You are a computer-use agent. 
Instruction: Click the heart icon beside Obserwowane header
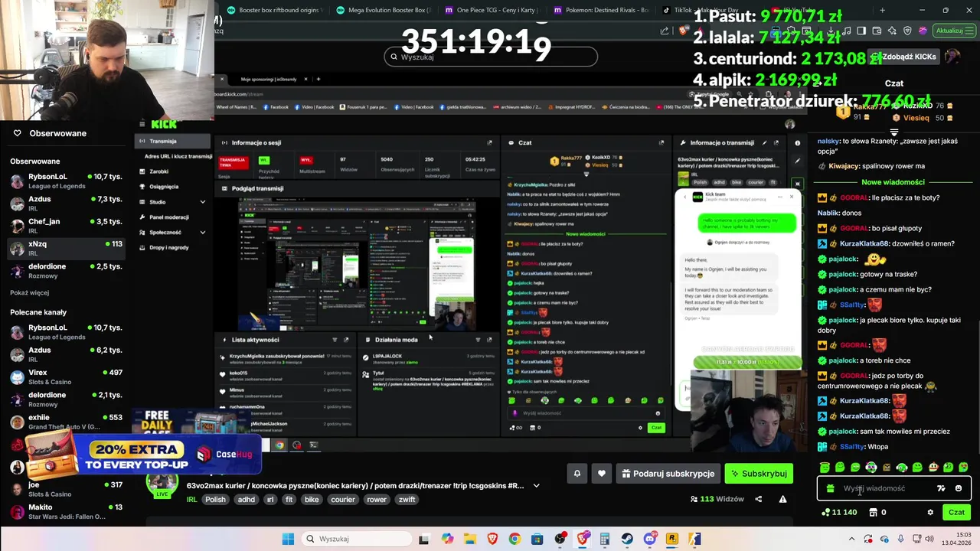tap(17, 133)
